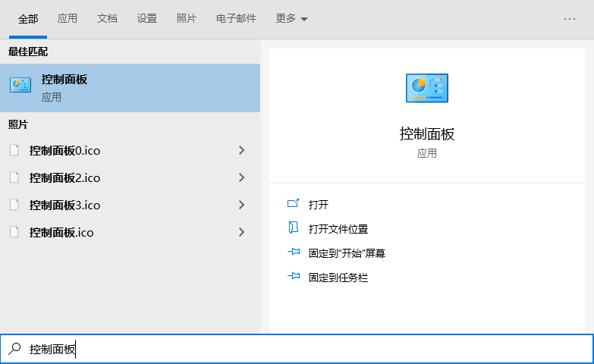
Task: Switch to the 应用 tab
Action: [x=68, y=18]
